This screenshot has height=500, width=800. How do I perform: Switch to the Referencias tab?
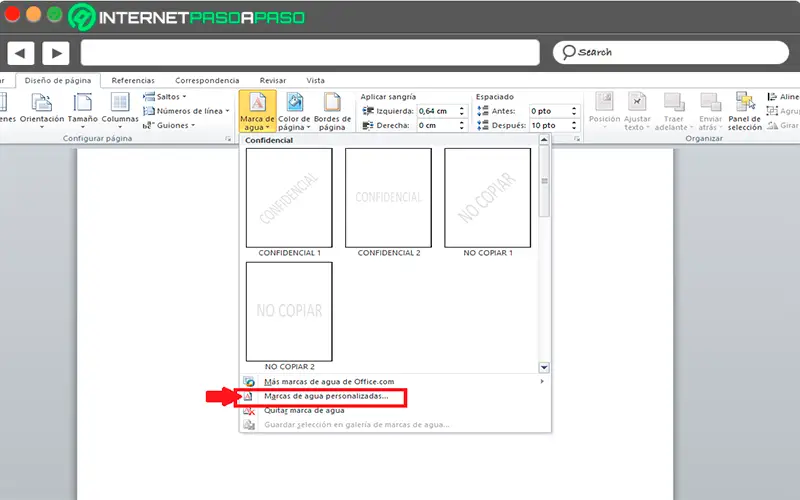(133, 81)
